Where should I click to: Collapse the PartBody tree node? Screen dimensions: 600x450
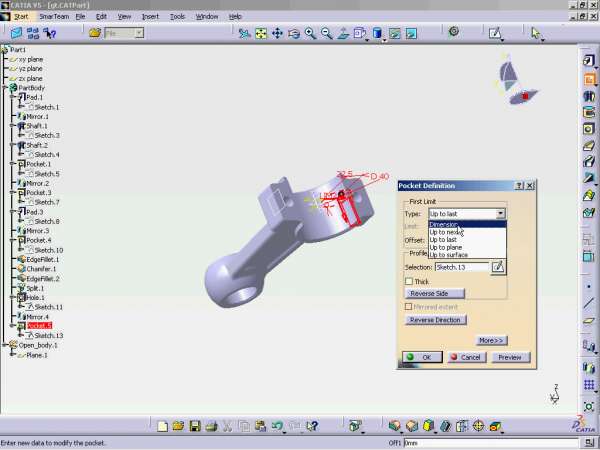pyautogui.click(x=5, y=88)
